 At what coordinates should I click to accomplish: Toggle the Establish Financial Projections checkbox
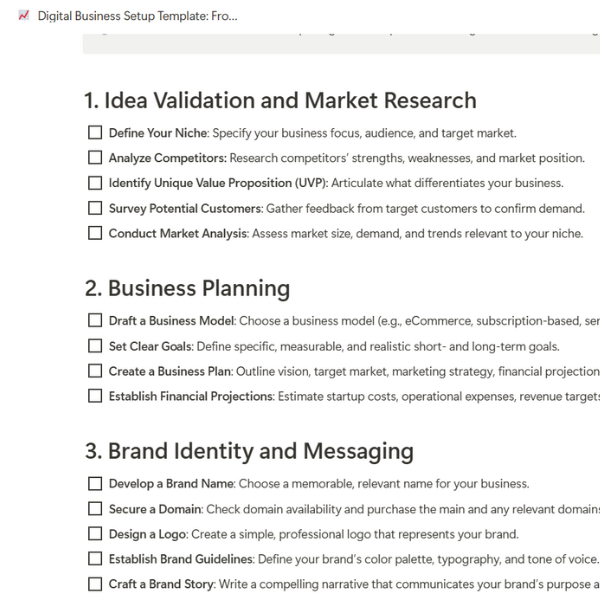[x=95, y=396]
